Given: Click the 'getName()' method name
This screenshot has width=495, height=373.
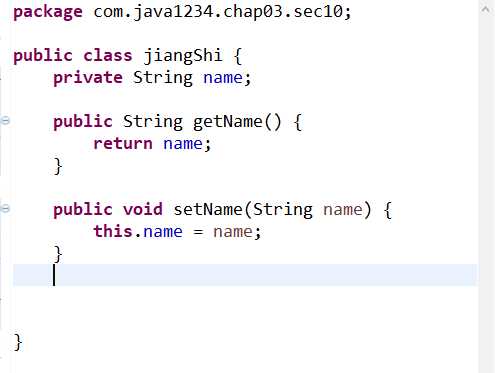Looking at the screenshot, I should pos(237,121).
